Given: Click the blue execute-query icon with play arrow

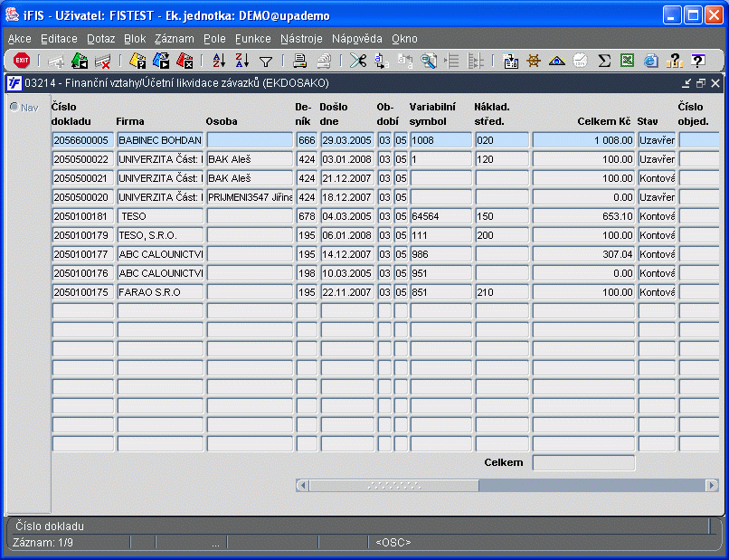Looking at the screenshot, I should click(x=161, y=61).
